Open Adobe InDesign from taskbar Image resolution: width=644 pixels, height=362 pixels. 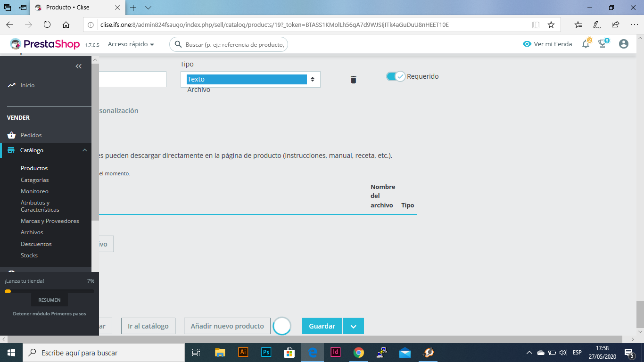coord(336,352)
